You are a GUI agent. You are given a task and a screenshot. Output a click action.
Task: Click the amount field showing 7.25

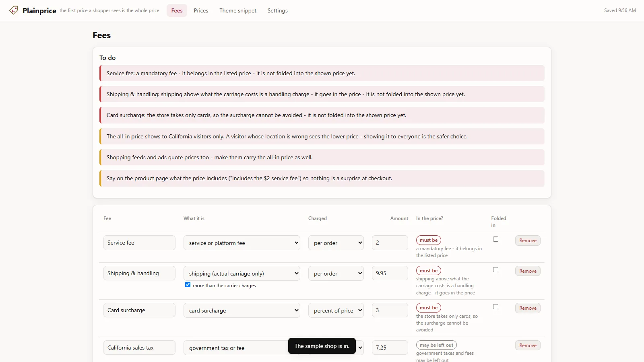pyautogui.click(x=390, y=348)
